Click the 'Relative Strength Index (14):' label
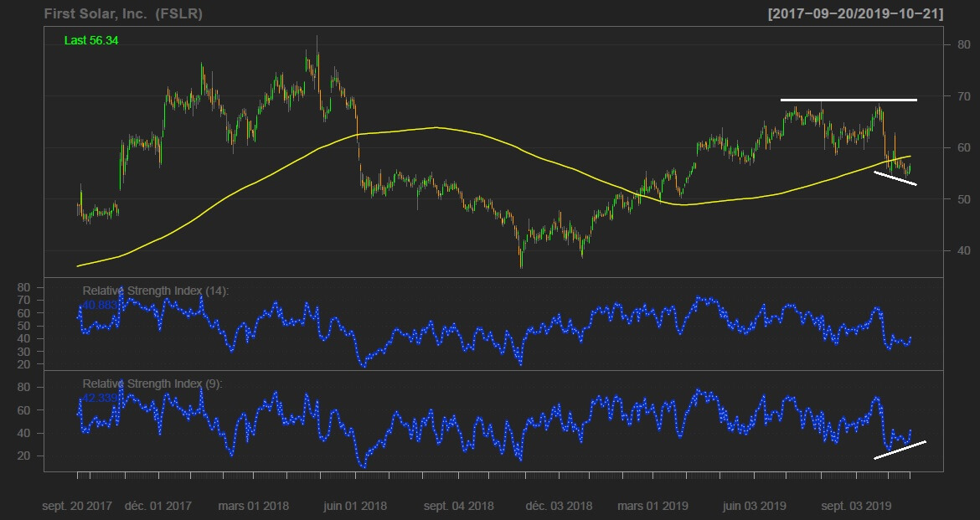Screen dimensions: 980x520 point(156,291)
